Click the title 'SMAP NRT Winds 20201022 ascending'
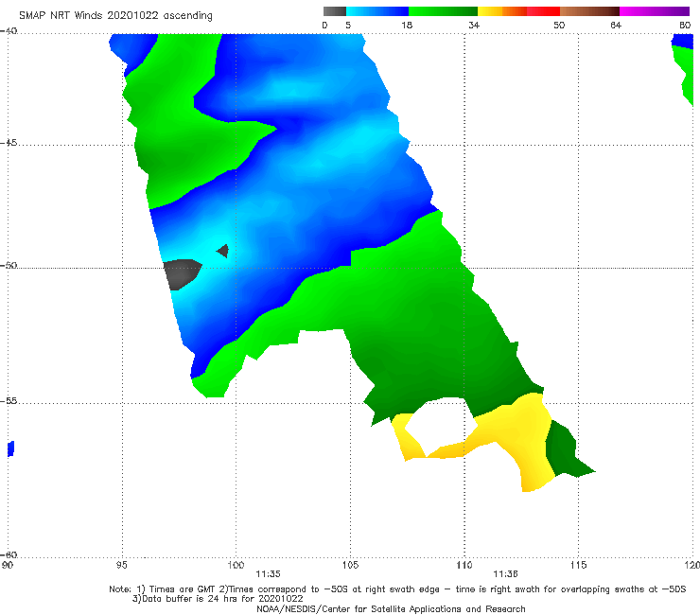This screenshot has height=615, width=700. click(x=115, y=15)
